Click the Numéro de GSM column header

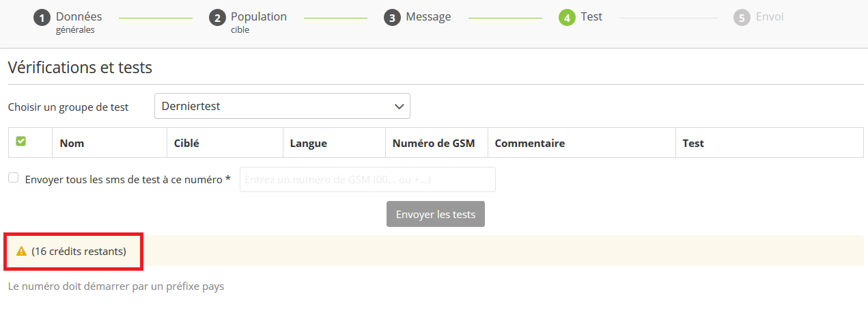(433, 144)
